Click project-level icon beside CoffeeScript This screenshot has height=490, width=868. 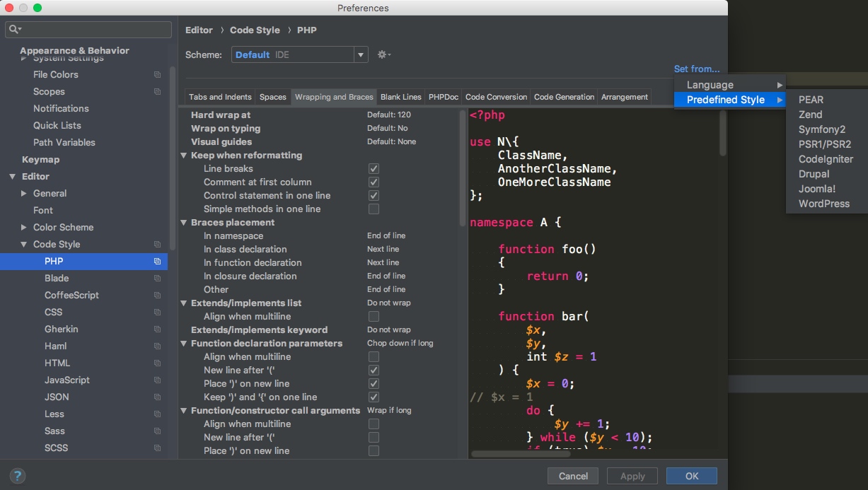157,295
